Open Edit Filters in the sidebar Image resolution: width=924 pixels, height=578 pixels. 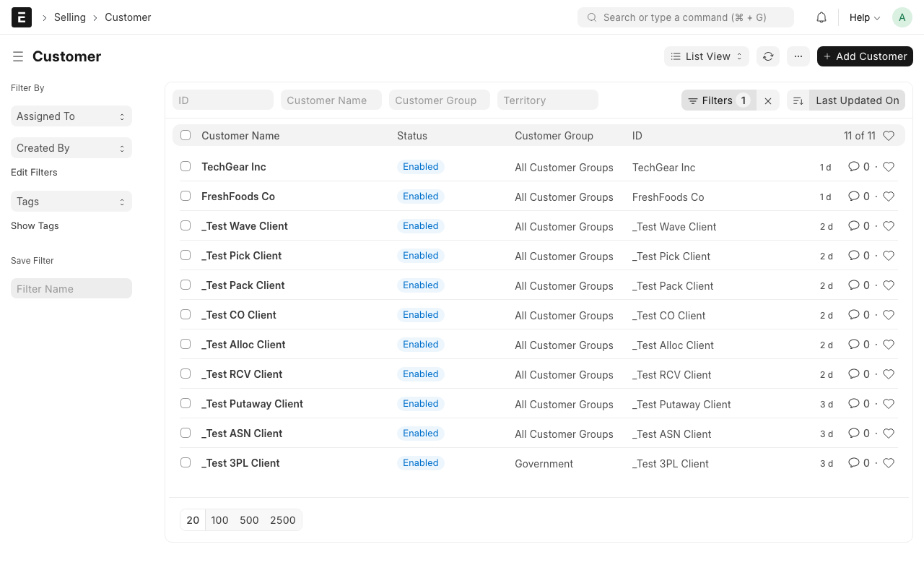coord(34,172)
